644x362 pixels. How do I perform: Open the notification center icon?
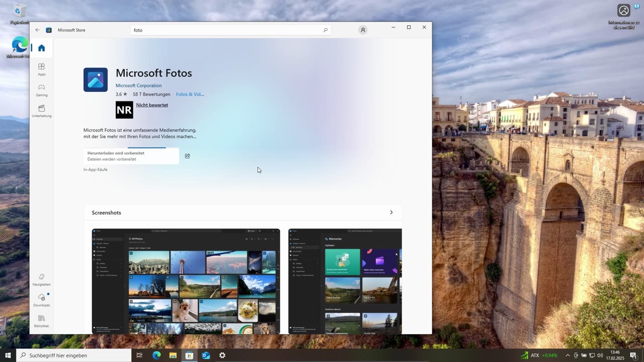(x=633, y=355)
